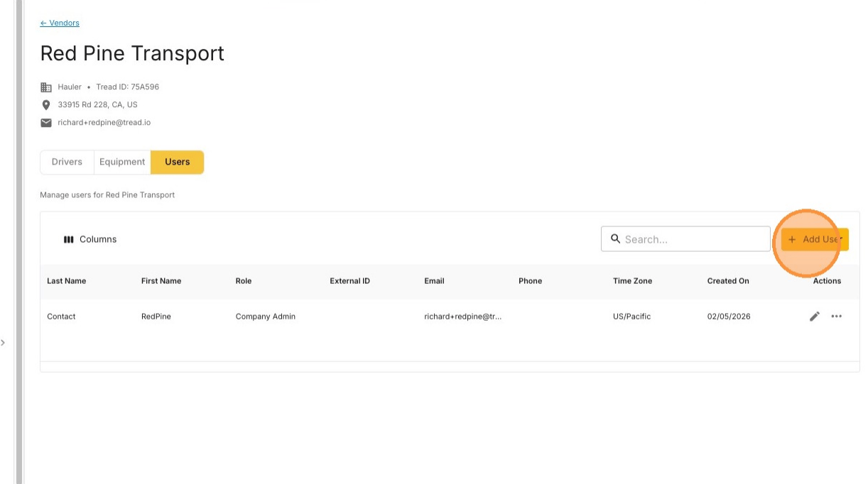Select the Company Admin role cell
The image size is (868, 484).
(x=266, y=317)
